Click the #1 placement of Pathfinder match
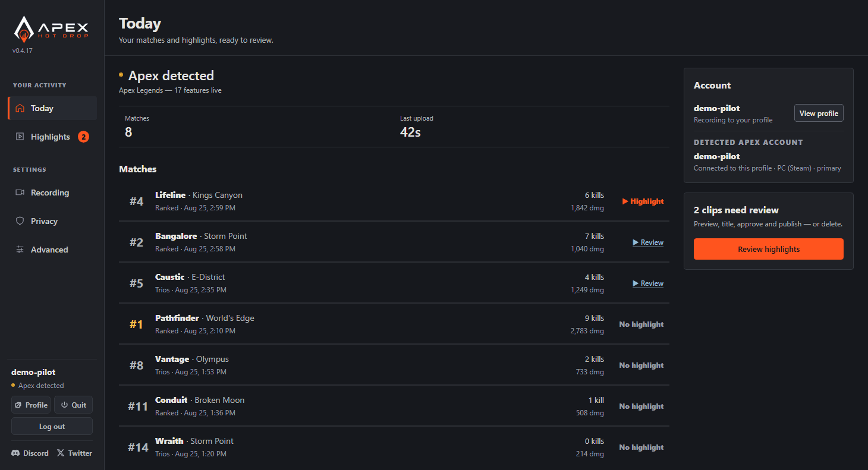The width and height of the screenshot is (868, 470). click(136, 324)
